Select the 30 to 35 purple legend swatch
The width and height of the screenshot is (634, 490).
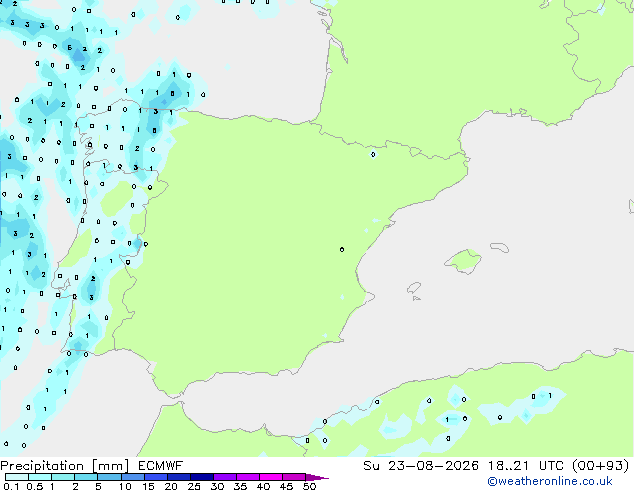pos(225,477)
